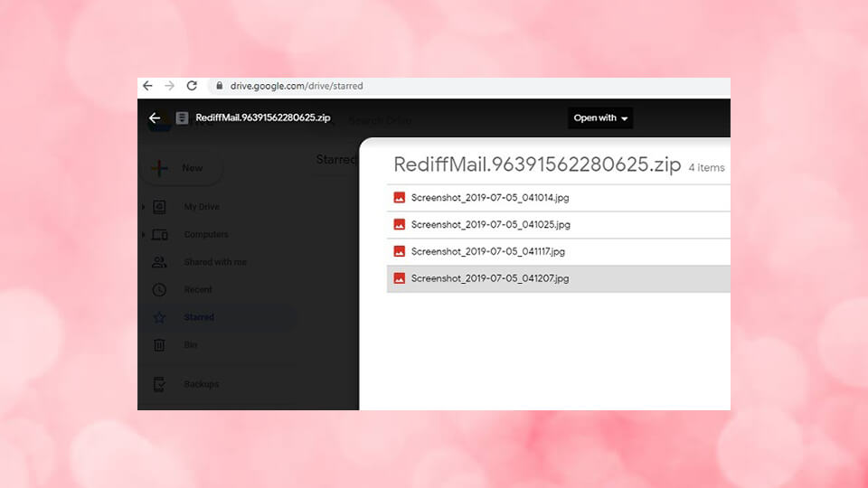Expand the Computers tree arrow
Image resolution: width=868 pixels, height=488 pixels.
pyautogui.click(x=143, y=235)
